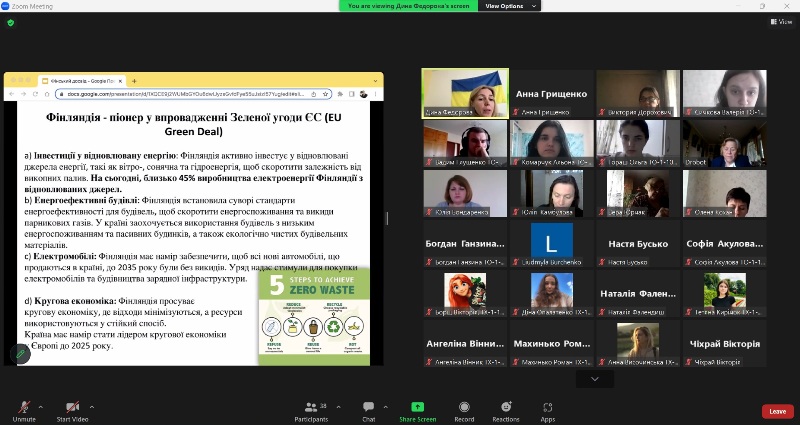Click the green Share Screen icon
This screenshot has width=800, height=425.
(417, 408)
